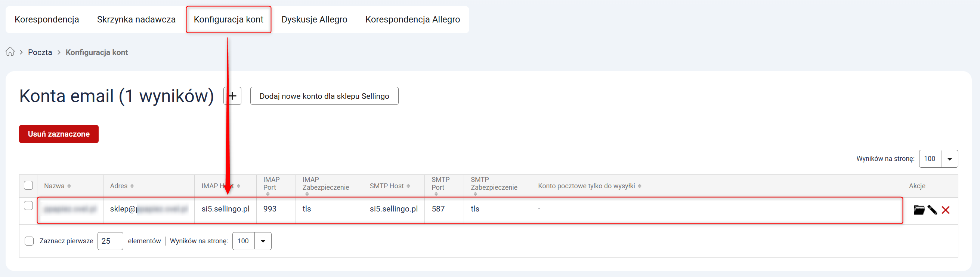980x277 pixels.
Task: Sort by Adres column arrows
Action: point(132,186)
